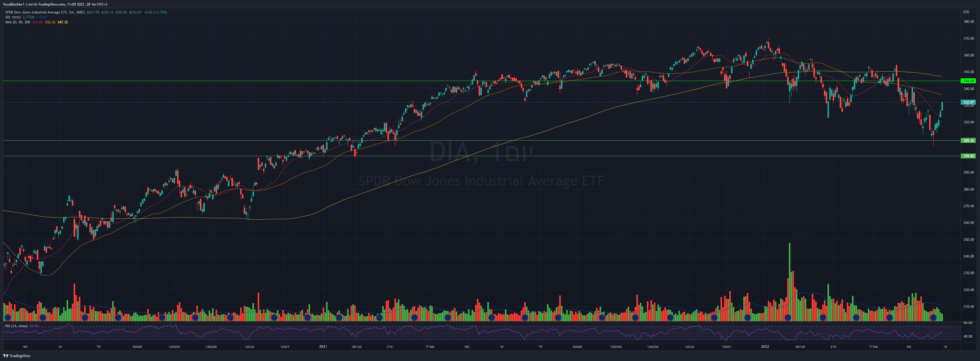Click the 250.00 price axis label
The image size is (980, 361).
point(969,240)
